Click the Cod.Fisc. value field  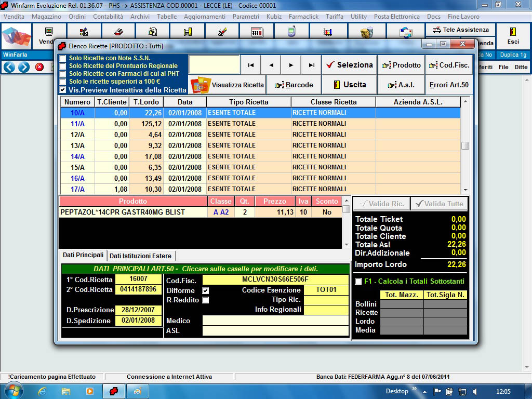pyautogui.click(x=275, y=280)
